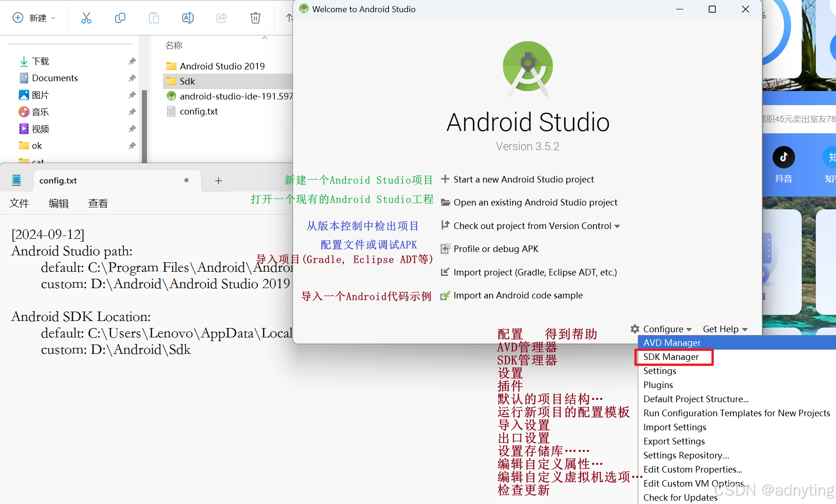Open 视频 in Explorer quick access

pyautogui.click(x=40, y=129)
